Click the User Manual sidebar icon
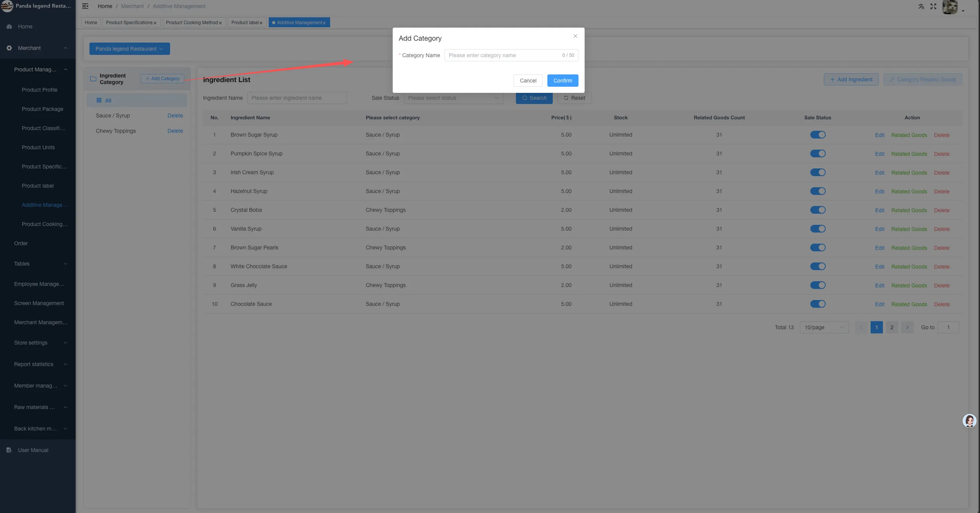 (9, 450)
